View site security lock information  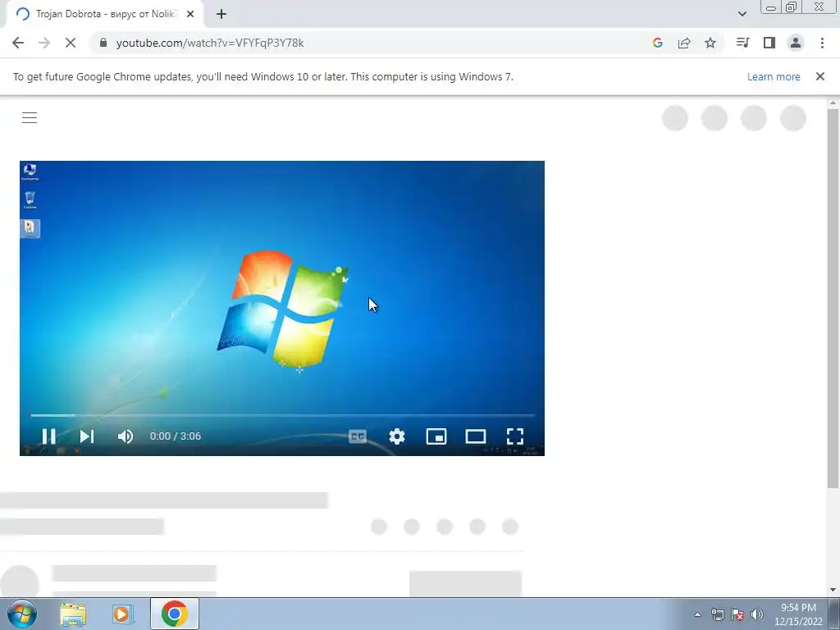[103, 43]
